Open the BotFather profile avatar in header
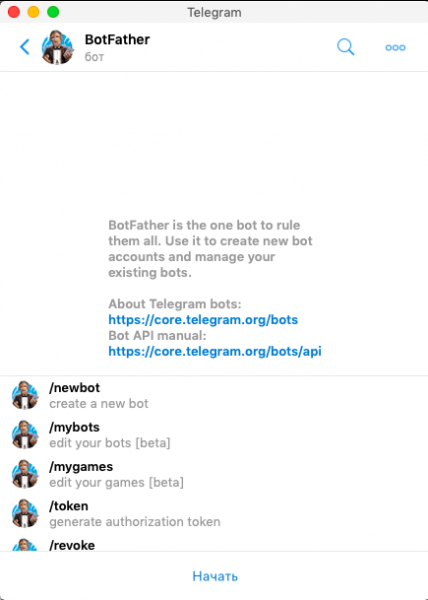This screenshot has width=428, height=600. pos(57,47)
